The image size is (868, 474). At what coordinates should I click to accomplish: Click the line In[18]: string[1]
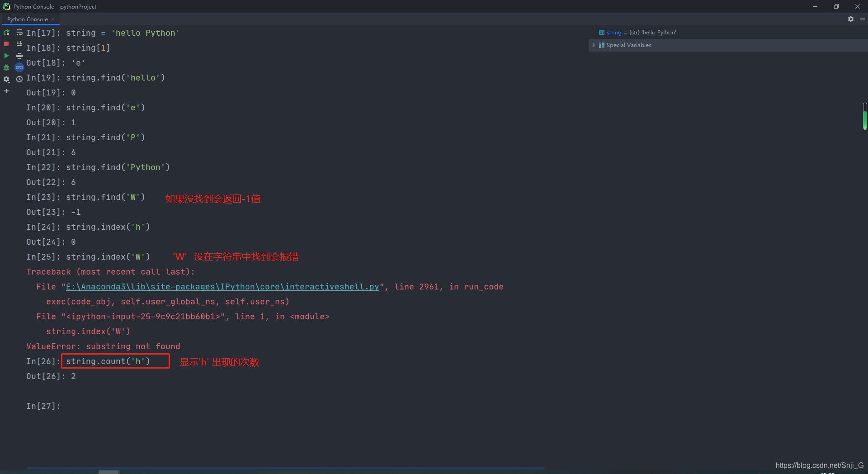point(68,48)
